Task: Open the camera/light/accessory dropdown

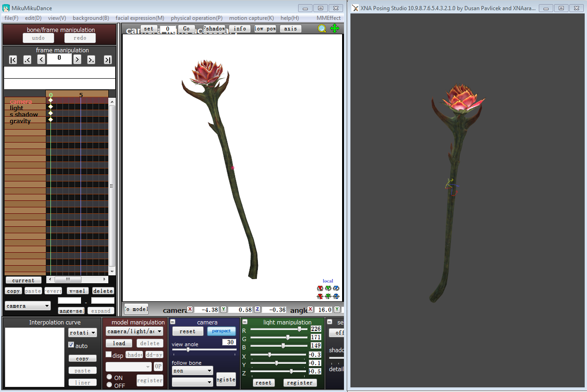Action: [134, 331]
